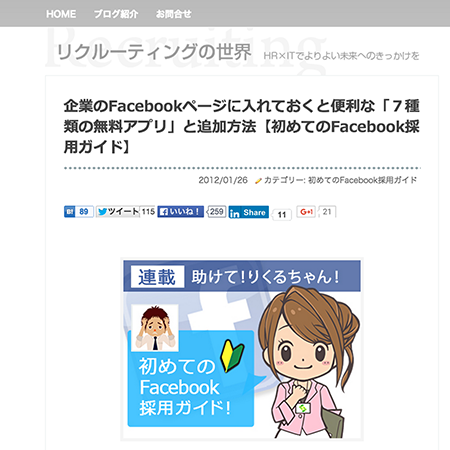Open the Facebook like count 259
This screenshot has height=450, width=450.
[216, 212]
